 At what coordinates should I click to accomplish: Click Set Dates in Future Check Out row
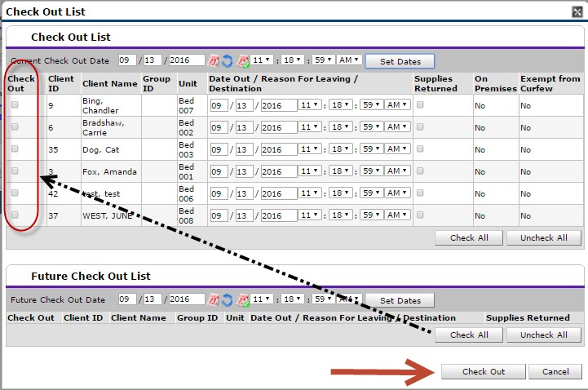pyautogui.click(x=400, y=300)
